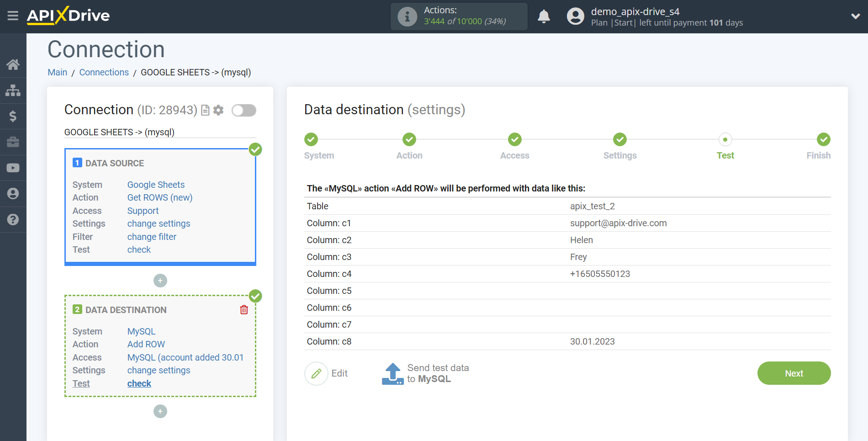The height and width of the screenshot is (441, 868).
Task: Open MySQL account access link
Action: pos(185,357)
